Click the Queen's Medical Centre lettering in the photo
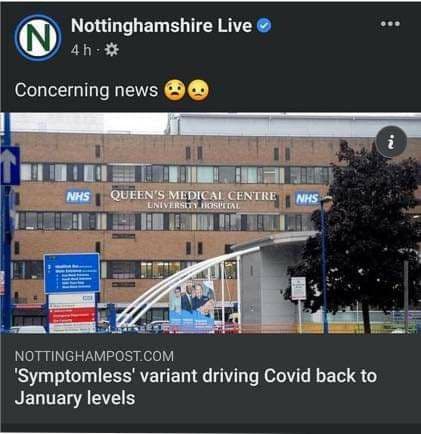 point(194,199)
